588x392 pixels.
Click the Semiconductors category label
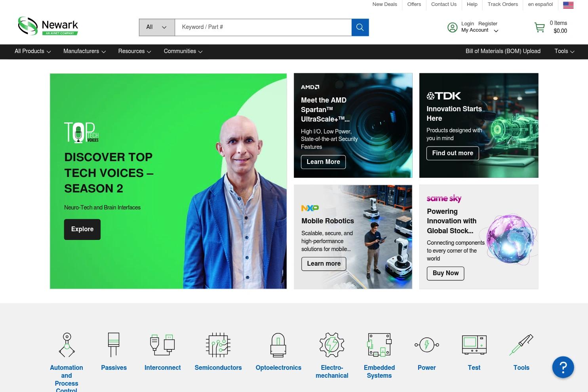coord(218,368)
